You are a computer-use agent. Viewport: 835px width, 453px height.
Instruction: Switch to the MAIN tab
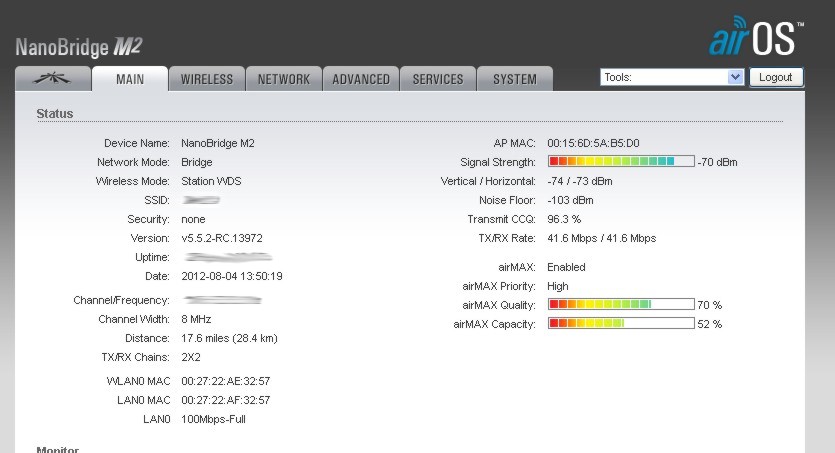tap(130, 79)
